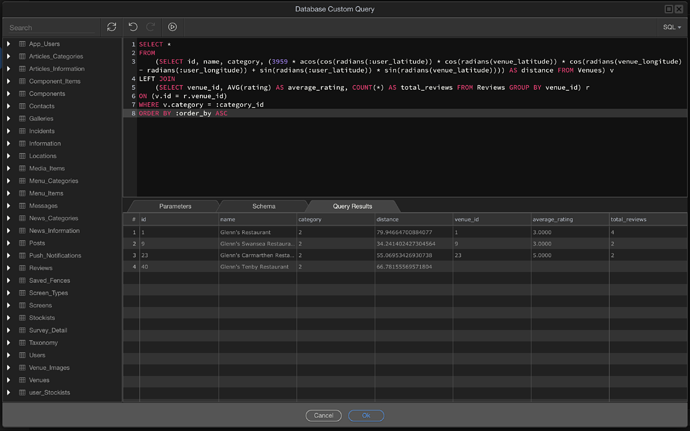Expand the Locations table node
690x431 pixels.
pos(8,156)
